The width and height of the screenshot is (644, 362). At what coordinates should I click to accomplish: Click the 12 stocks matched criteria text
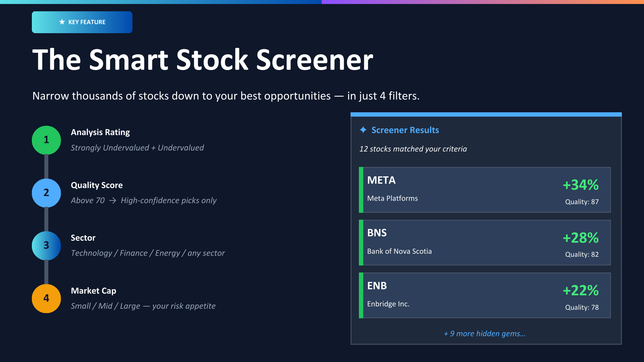(413, 149)
